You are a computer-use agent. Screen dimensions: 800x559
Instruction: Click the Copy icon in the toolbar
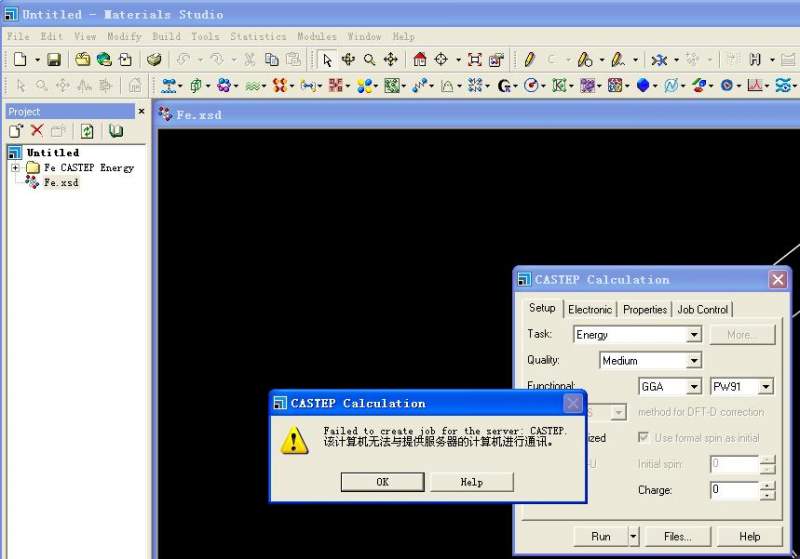click(x=271, y=60)
